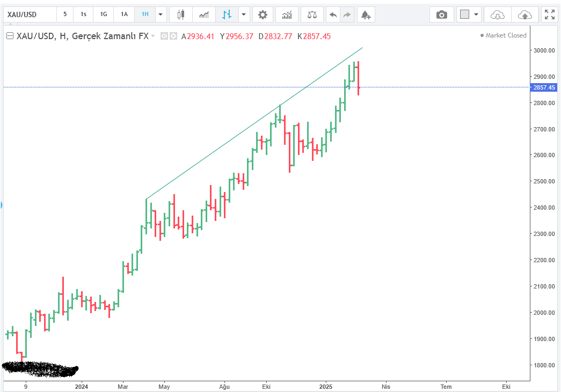Select the 1G daily timeframe

point(104,14)
